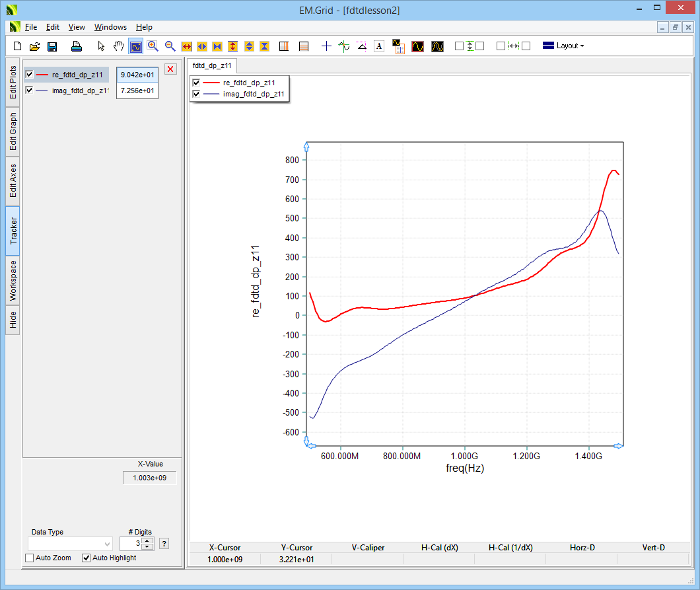Click the X-Value field showing 1.003e+09
700x590 pixels.
tap(149, 478)
